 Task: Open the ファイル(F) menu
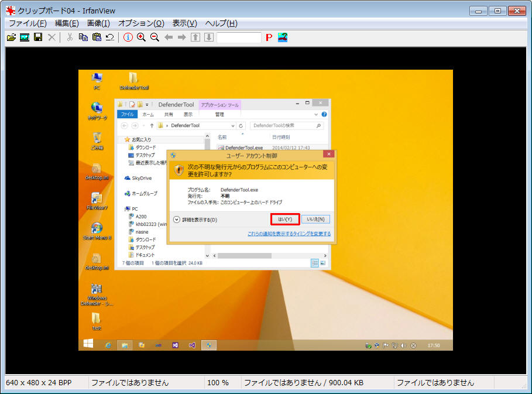28,23
